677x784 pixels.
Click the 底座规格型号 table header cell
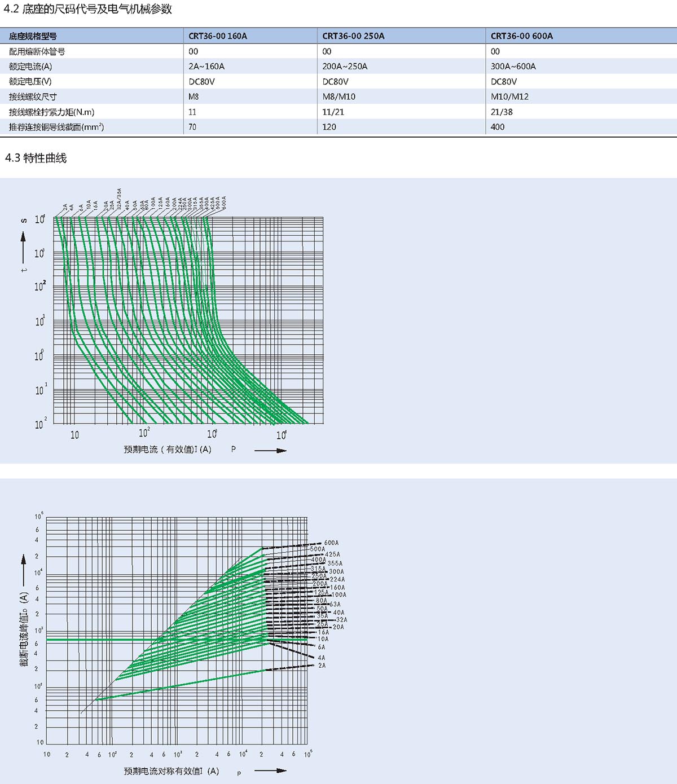(x=33, y=36)
